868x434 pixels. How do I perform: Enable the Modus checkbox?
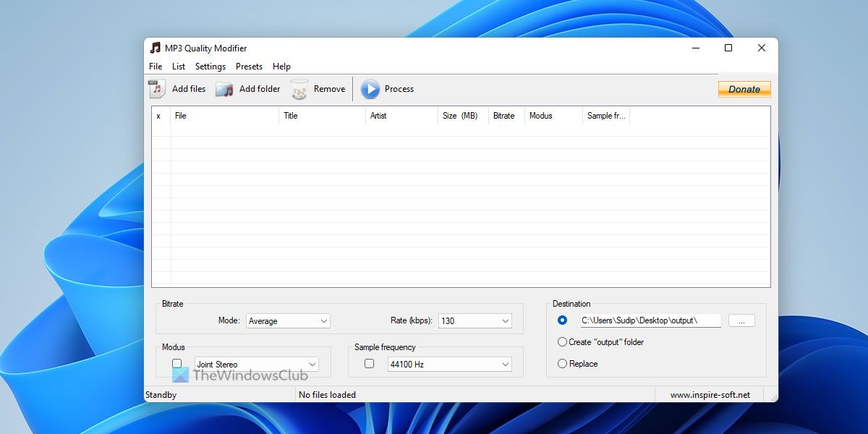176,363
